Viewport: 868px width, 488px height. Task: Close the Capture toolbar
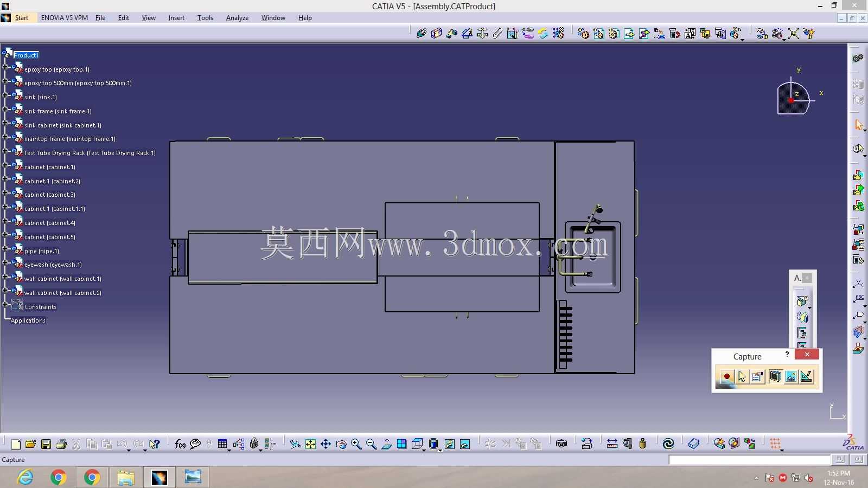[x=807, y=354]
